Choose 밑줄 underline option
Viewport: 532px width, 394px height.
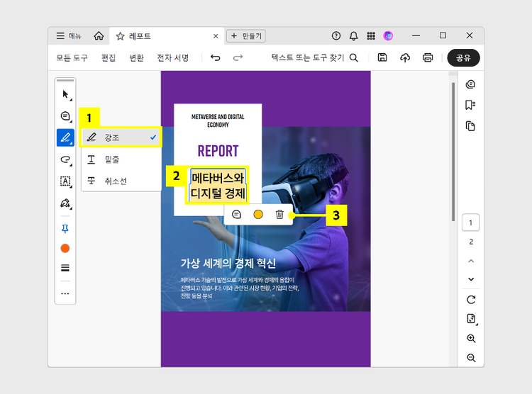click(121, 159)
